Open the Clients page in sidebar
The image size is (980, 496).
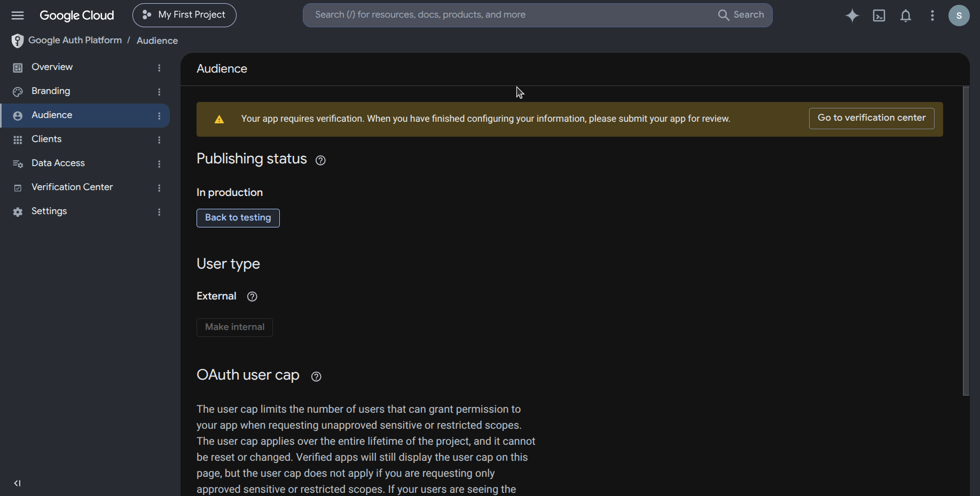click(x=85, y=139)
